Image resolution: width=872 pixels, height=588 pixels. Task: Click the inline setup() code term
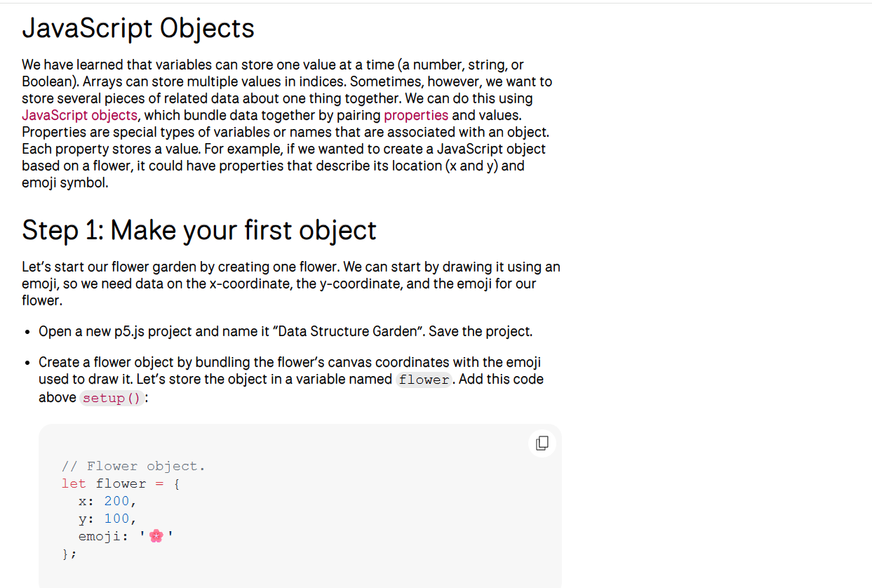[112, 398]
